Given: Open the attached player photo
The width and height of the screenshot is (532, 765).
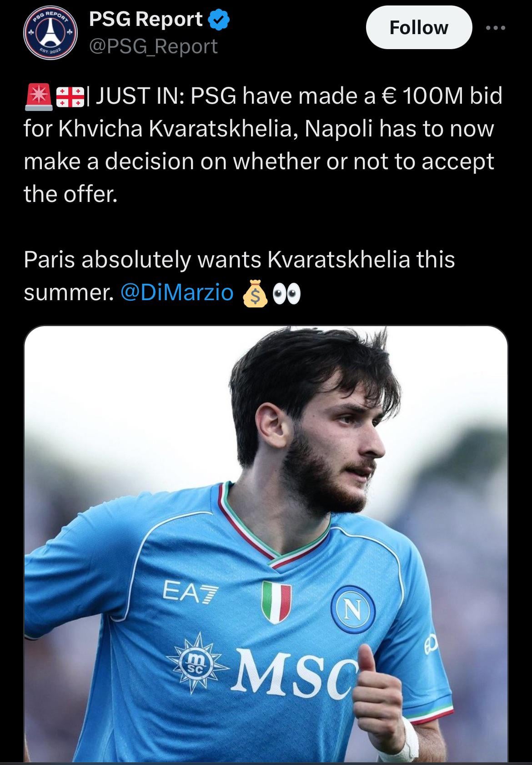Looking at the screenshot, I should pos(266,455).
